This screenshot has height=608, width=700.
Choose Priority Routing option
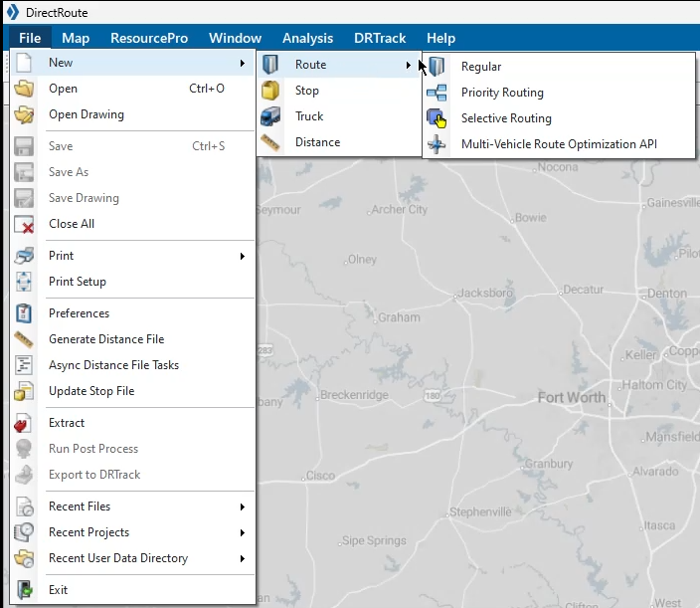[559, 93]
